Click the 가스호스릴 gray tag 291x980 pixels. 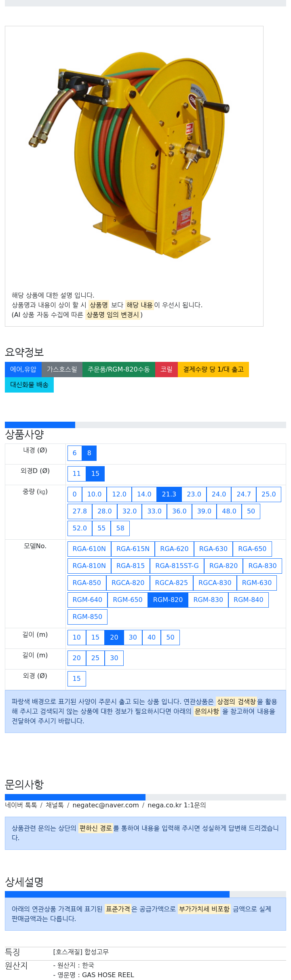[62, 369]
